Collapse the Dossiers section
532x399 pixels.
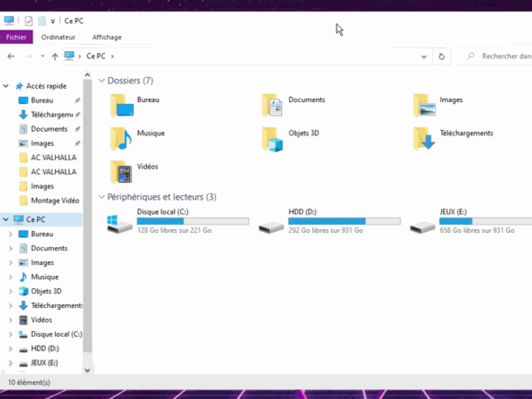click(102, 80)
